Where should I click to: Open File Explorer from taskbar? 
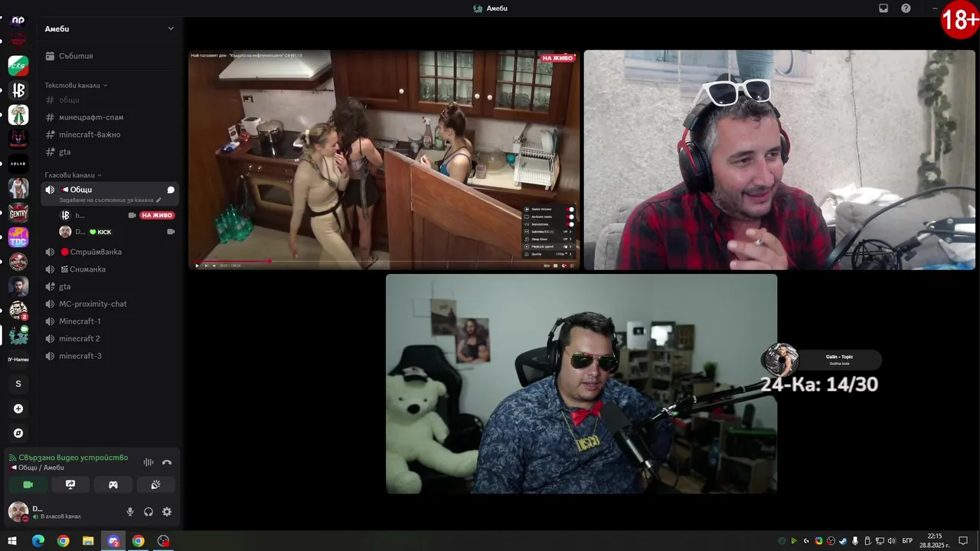coord(88,541)
